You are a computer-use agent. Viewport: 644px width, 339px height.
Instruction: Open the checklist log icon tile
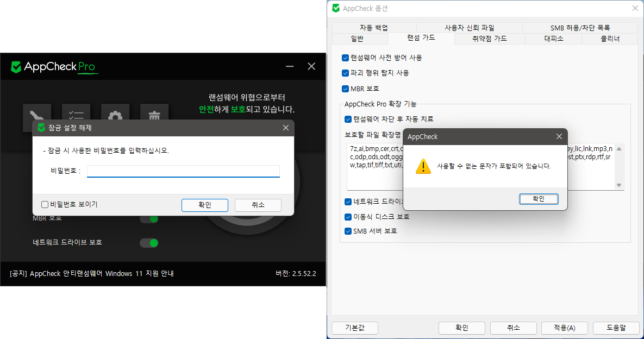(76, 114)
